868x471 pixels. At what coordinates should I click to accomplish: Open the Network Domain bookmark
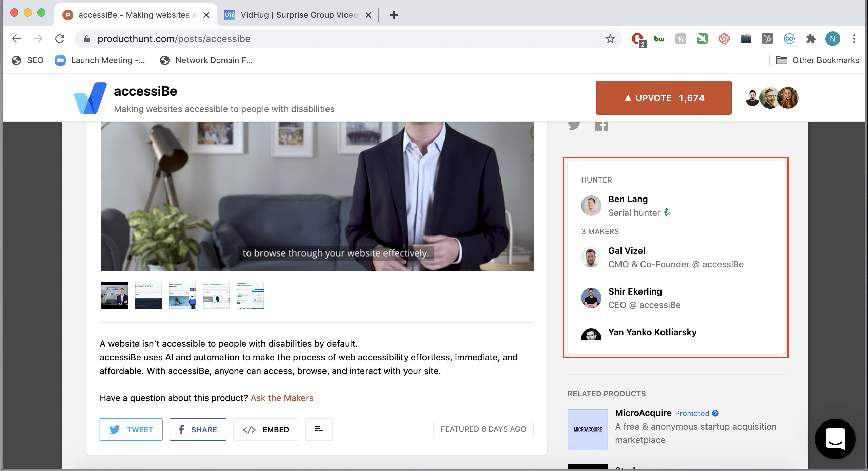[206, 60]
